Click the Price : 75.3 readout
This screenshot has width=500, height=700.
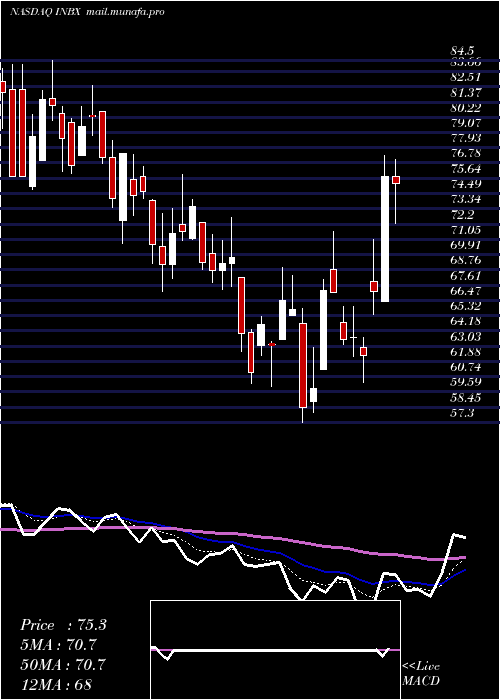(x=63, y=625)
